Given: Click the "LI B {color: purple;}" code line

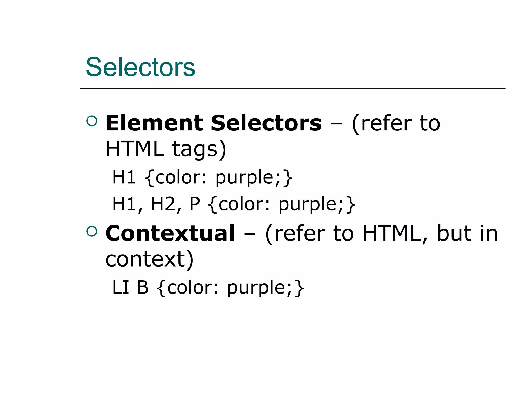Looking at the screenshot, I should pos(208,288).
